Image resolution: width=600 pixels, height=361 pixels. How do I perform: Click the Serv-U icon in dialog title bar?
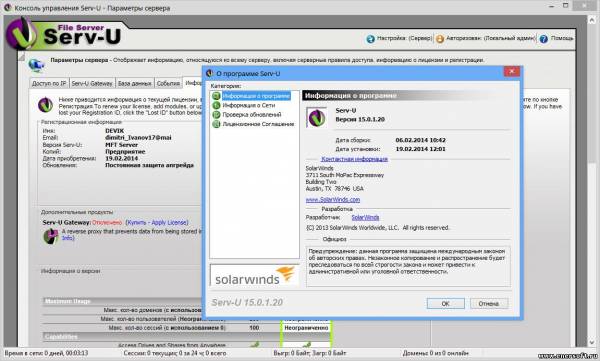[x=209, y=73]
